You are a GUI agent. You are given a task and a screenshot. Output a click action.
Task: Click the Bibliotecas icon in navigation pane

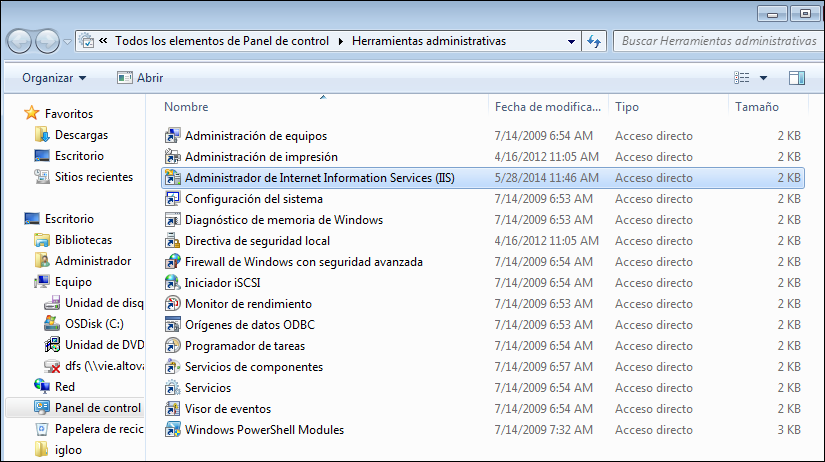[42, 240]
